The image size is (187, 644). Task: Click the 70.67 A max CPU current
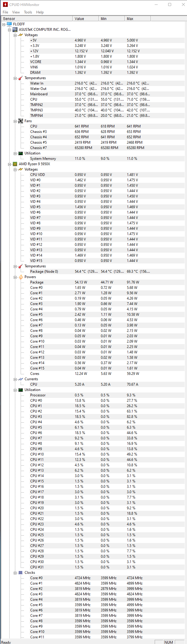tap(133, 384)
